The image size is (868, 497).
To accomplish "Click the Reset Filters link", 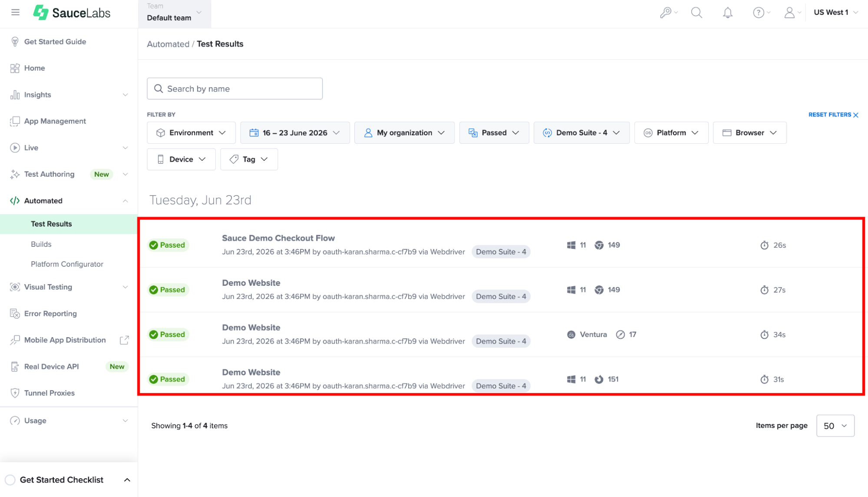I will (x=833, y=115).
